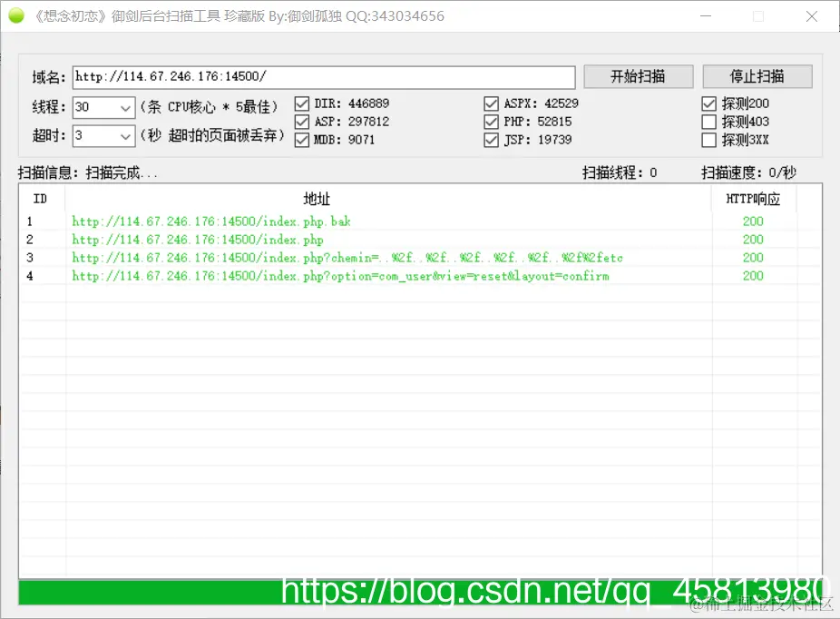Enable the 探测403 checkbox
The height and width of the screenshot is (619, 840).
click(x=708, y=122)
